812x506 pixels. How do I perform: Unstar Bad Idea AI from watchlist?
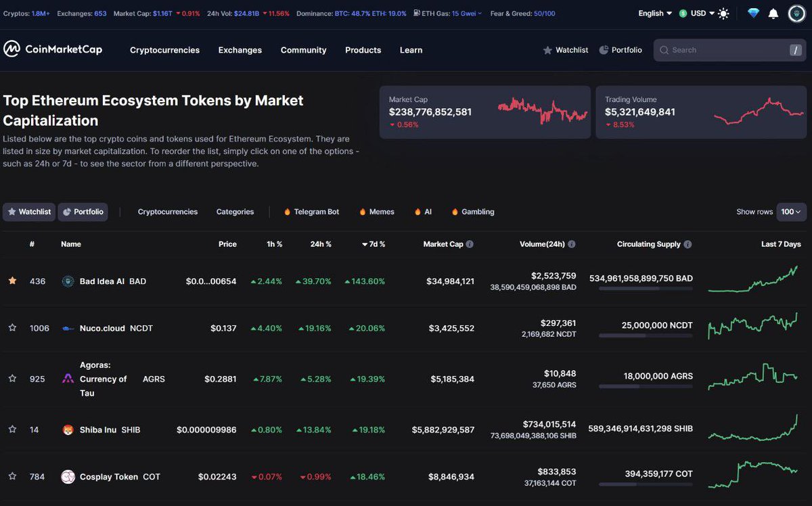click(12, 281)
